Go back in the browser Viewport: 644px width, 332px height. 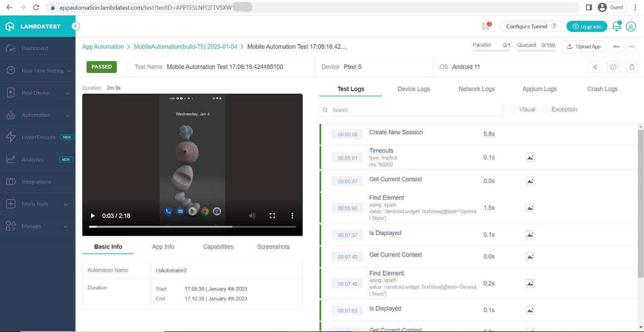pyautogui.click(x=9, y=7)
